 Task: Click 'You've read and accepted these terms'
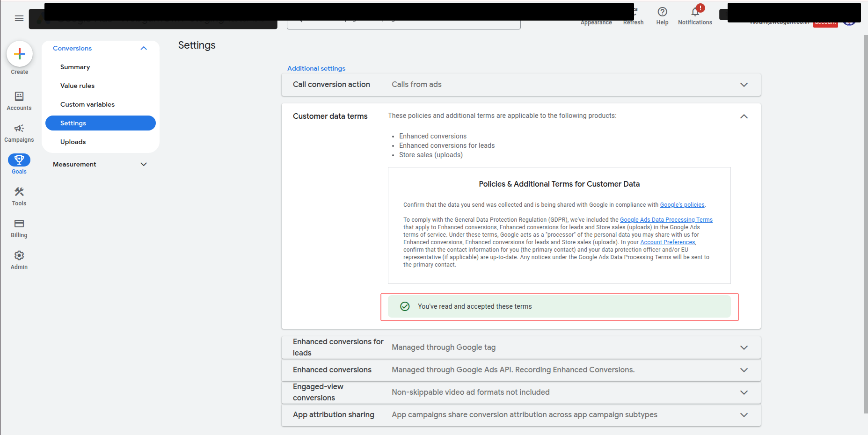pos(474,306)
